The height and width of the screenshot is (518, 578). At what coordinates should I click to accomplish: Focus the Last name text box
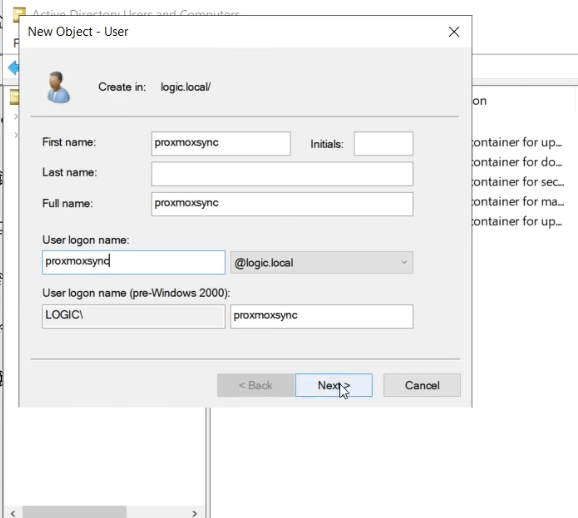point(282,174)
